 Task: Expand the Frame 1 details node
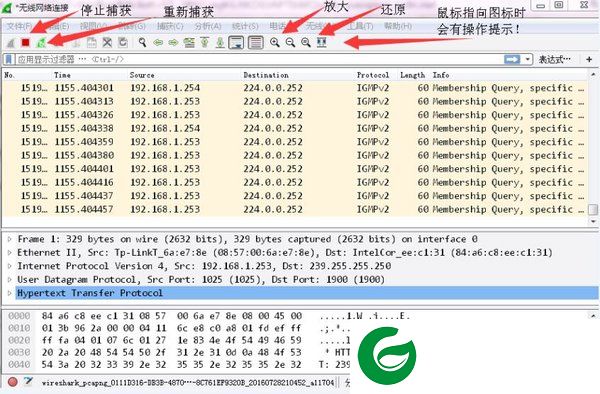coord(10,239)
